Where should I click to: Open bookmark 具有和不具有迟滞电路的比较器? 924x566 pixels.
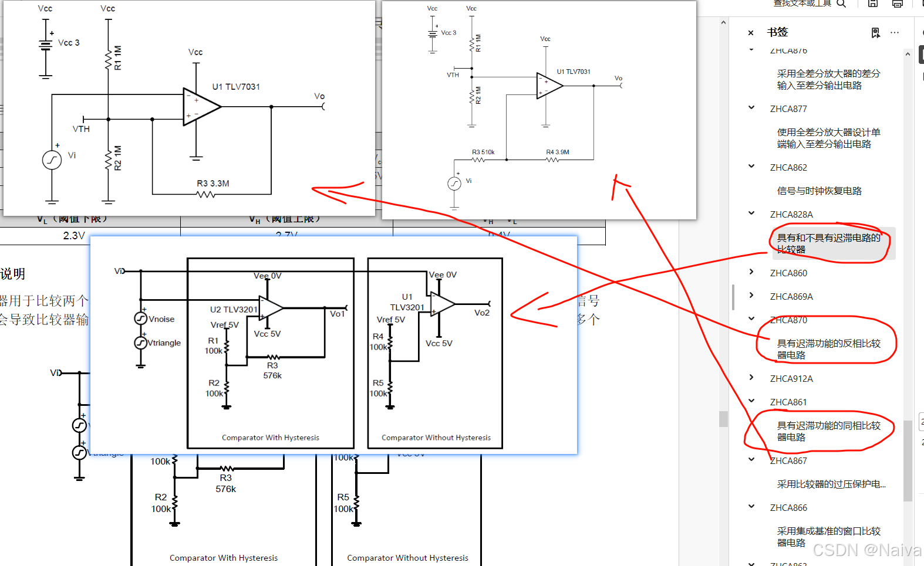[828, 244]
